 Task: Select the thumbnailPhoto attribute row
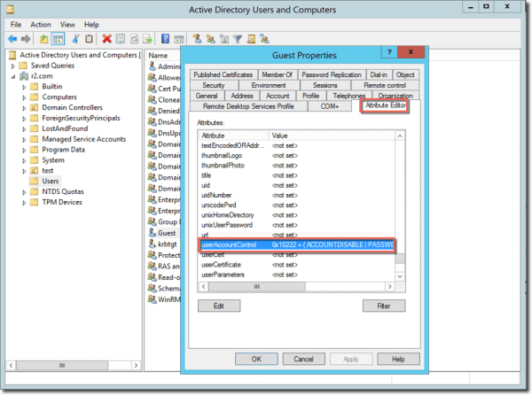(297, 166)
